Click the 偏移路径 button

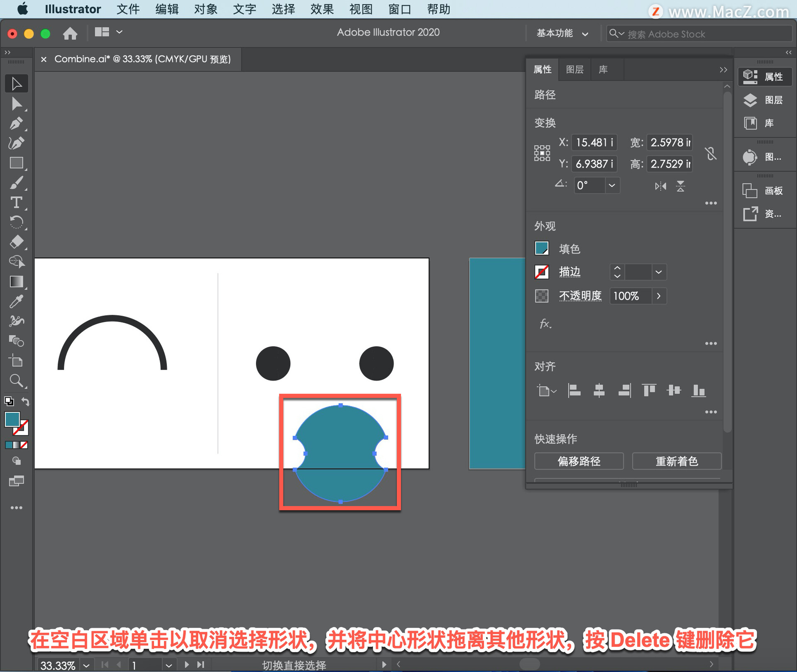[579, 461]
